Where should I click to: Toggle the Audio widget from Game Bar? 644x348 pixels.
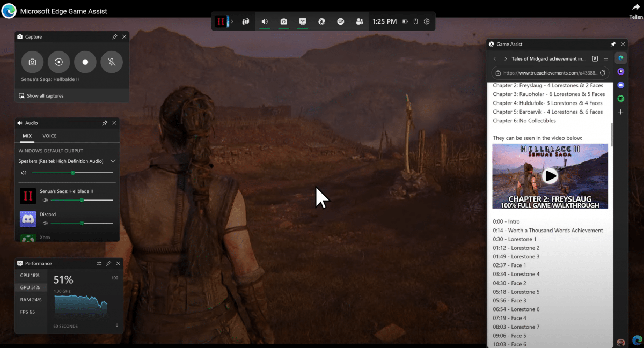click(265, 21)
